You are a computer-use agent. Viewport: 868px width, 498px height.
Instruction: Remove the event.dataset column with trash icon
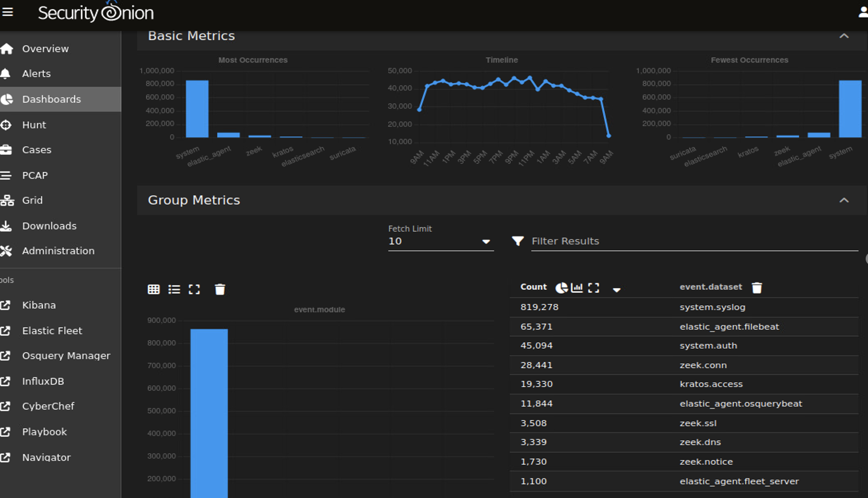coord(757,287)
